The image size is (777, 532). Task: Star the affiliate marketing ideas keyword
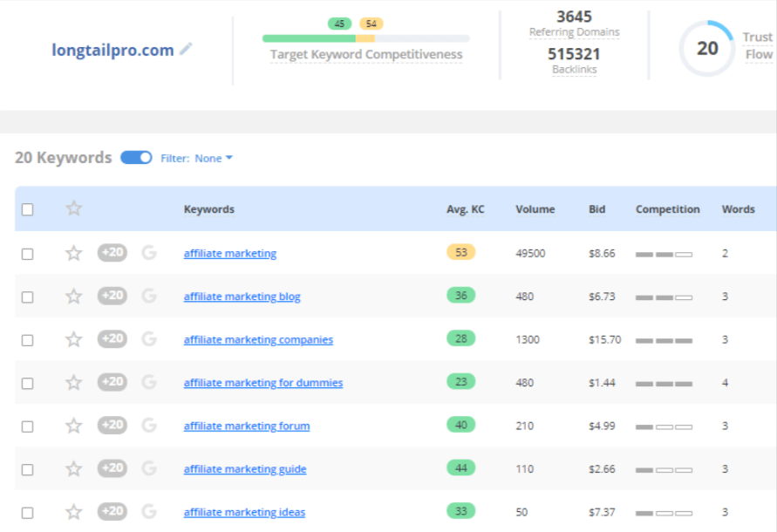click(x=74, y=512)
